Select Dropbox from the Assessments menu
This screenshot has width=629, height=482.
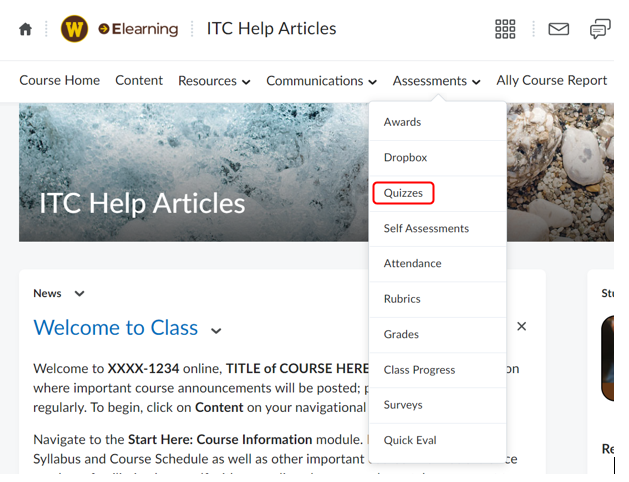click(x=438, y=158)
